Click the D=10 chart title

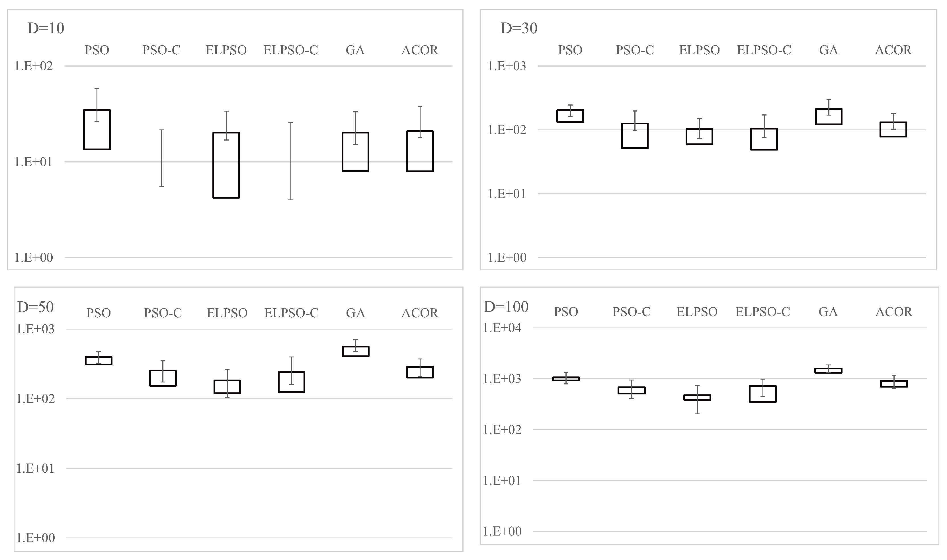[x=46, y=28]
